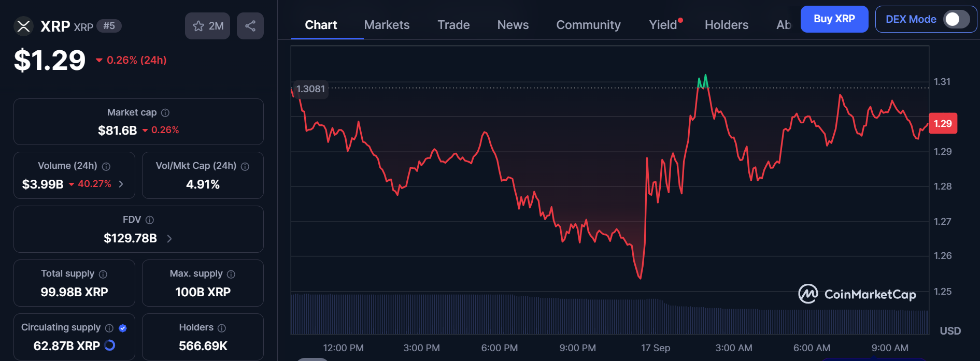The image size is (980, 361).
Task: Click the circulating supply progress ring
Action: (x=110, y=345)
